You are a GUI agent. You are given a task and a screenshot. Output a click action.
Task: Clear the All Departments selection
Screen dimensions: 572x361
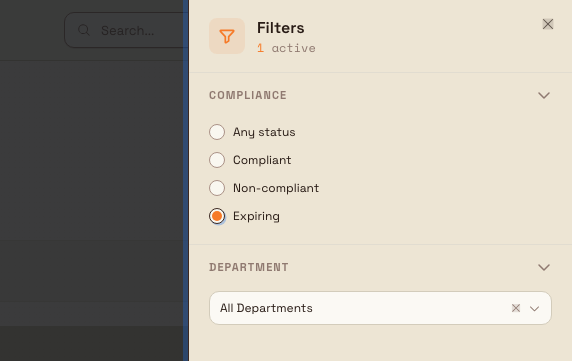(515, 308)
